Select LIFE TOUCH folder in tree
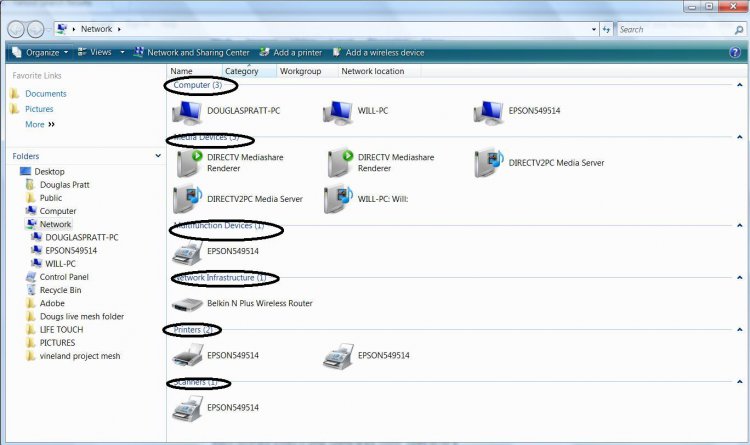This screenshot has width=750, height=445. tap(61, 330)
